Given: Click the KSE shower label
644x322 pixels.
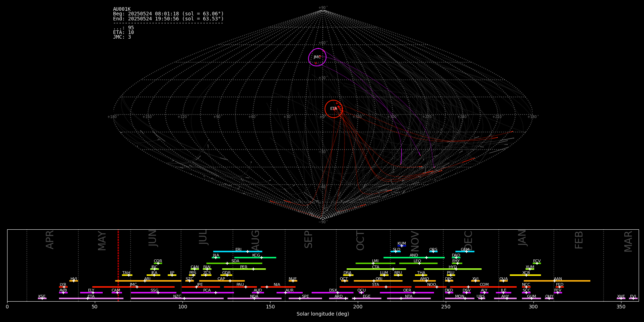Looking at the screenshot, I should point(42,297).
